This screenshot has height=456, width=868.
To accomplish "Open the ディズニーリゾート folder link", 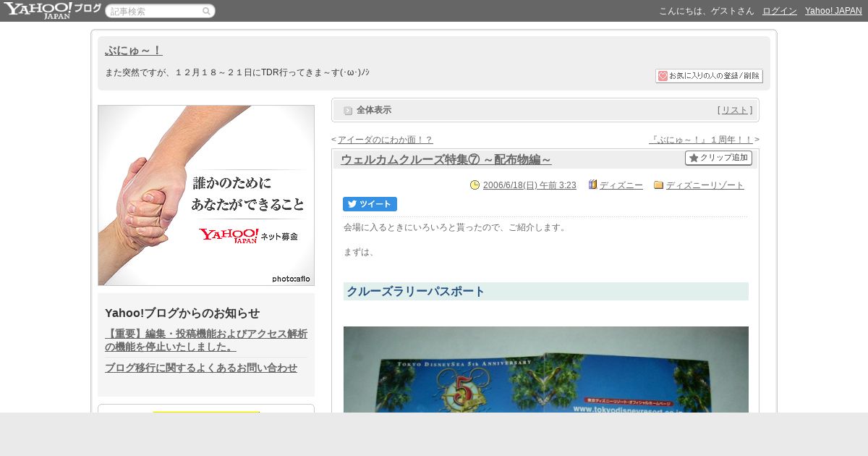I will [x=705, y=185].
